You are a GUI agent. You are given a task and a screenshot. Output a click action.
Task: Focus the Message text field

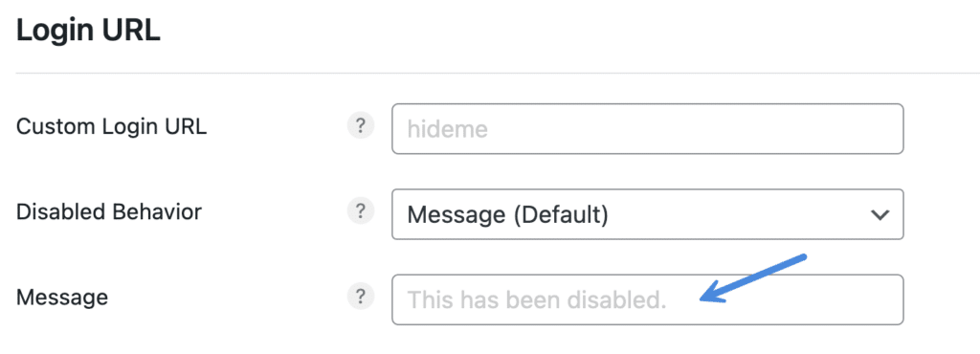click(648, 299)
